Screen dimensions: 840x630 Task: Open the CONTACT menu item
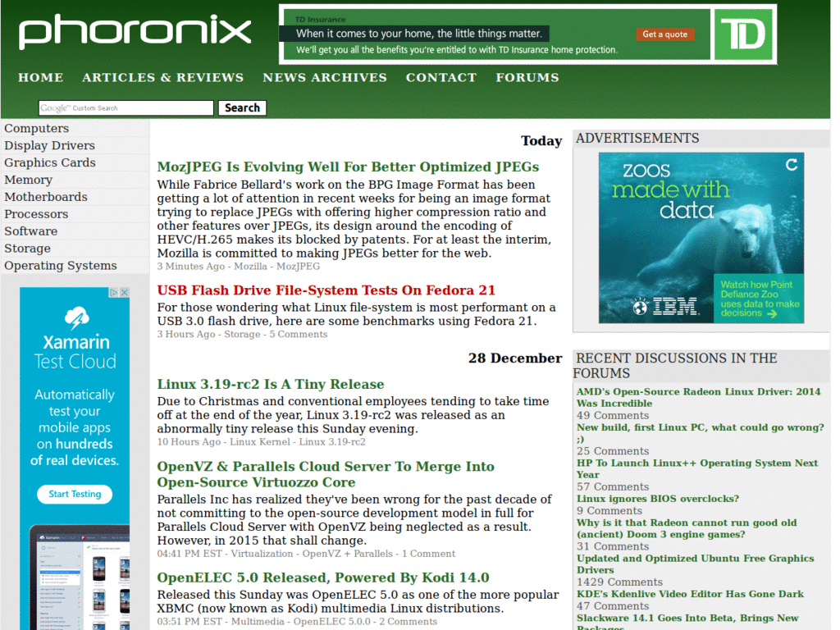click(x=441, y=78)
